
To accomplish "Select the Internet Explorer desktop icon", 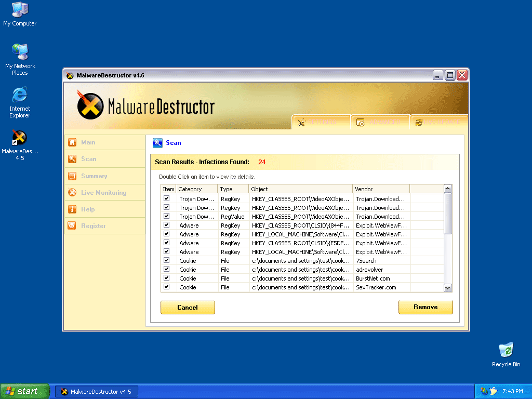I will pyautogui.click(x=20, y=95).
